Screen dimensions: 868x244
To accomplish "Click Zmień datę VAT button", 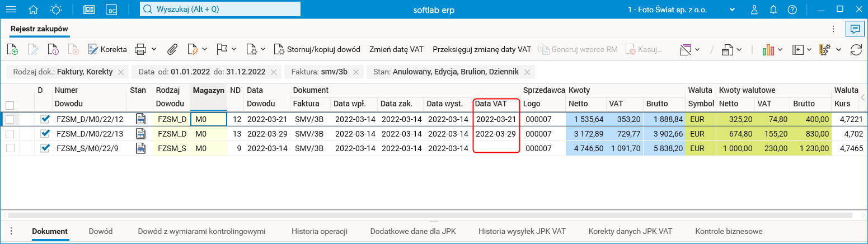I will (x=396, y=49).
